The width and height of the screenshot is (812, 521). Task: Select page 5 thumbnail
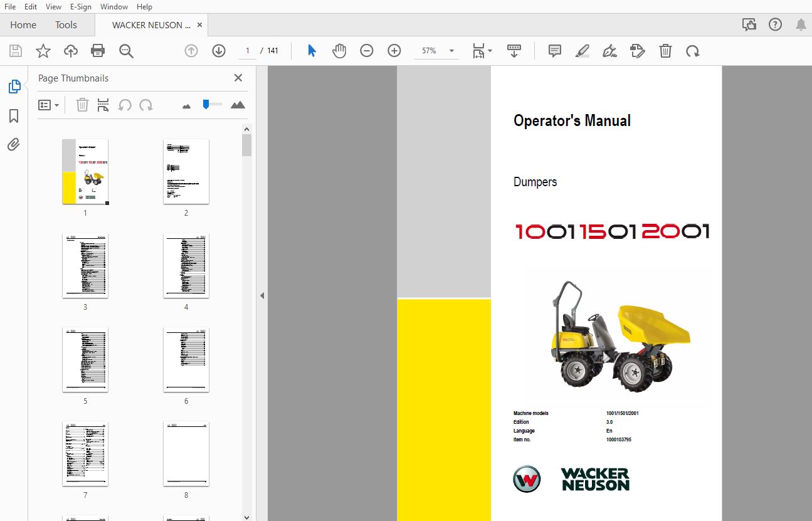[x=85, y=360]
